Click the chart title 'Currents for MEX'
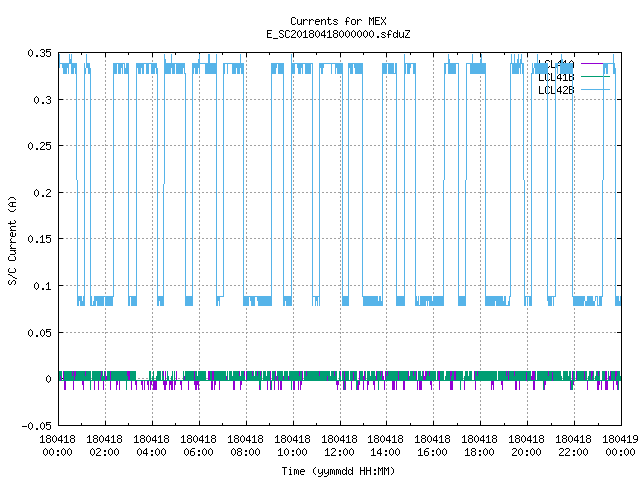 point(338,21)
